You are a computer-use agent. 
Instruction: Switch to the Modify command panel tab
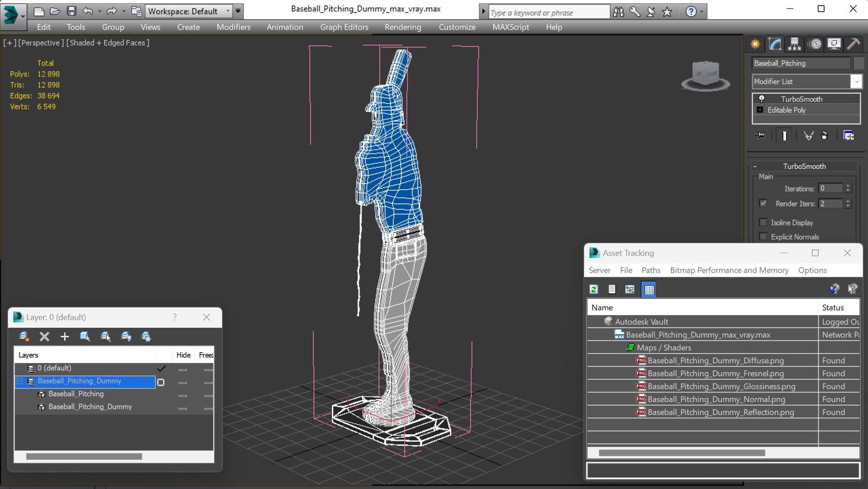click(775, 44)
